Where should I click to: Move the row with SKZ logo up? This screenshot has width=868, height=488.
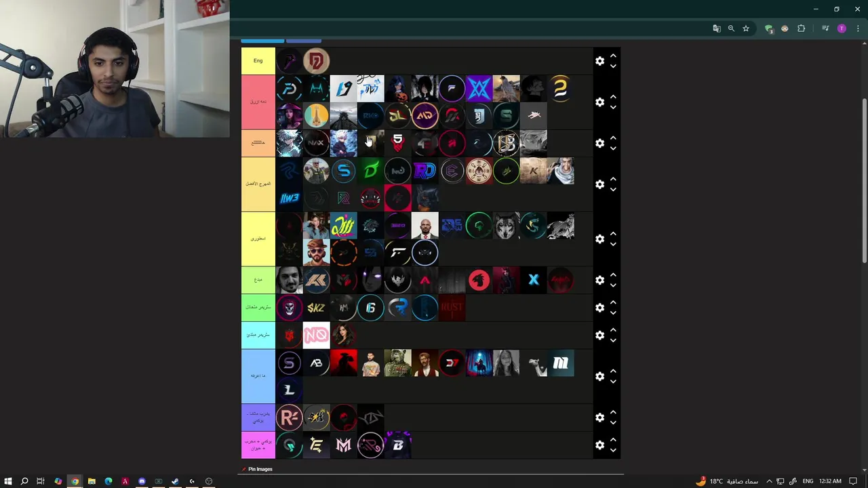coord(613,303)
